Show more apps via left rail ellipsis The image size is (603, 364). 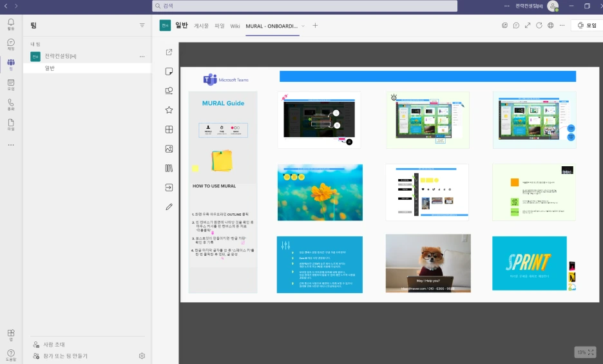click(11, 145)
